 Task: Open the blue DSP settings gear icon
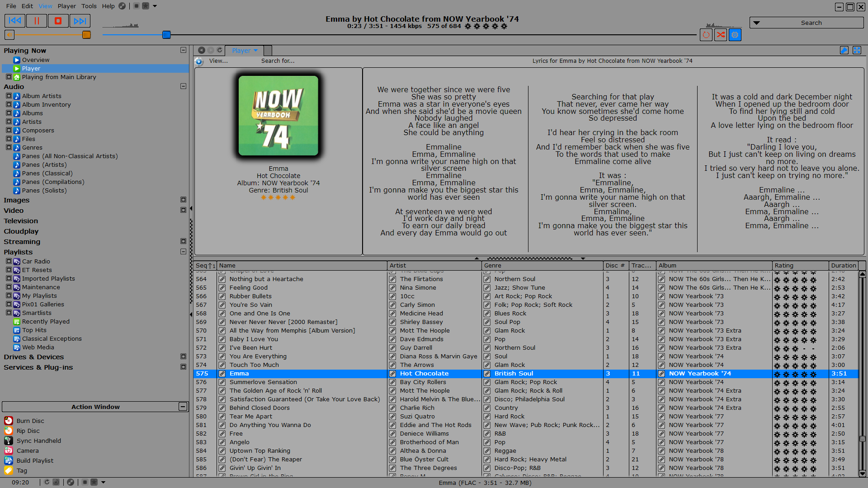[735, 35]
